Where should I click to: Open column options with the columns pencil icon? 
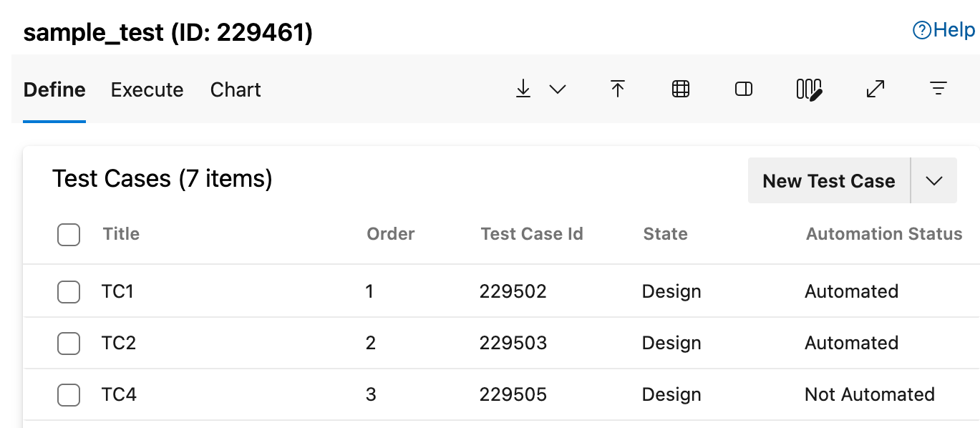807,89
